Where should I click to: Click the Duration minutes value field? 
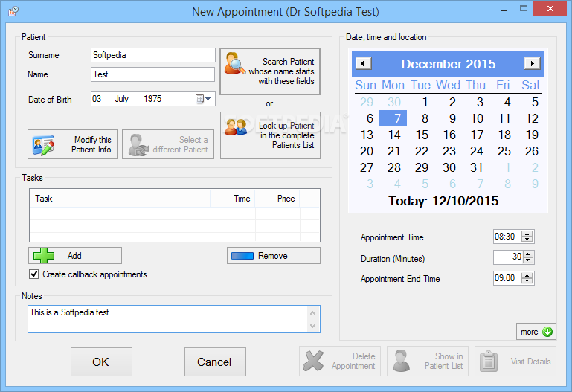pyautogui.click(x=508, y=257)
